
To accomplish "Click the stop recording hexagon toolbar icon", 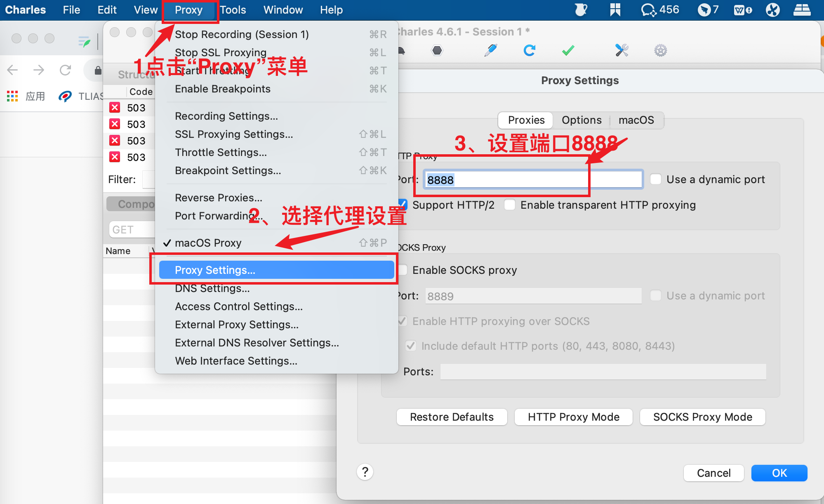I will tap(437, 51).
